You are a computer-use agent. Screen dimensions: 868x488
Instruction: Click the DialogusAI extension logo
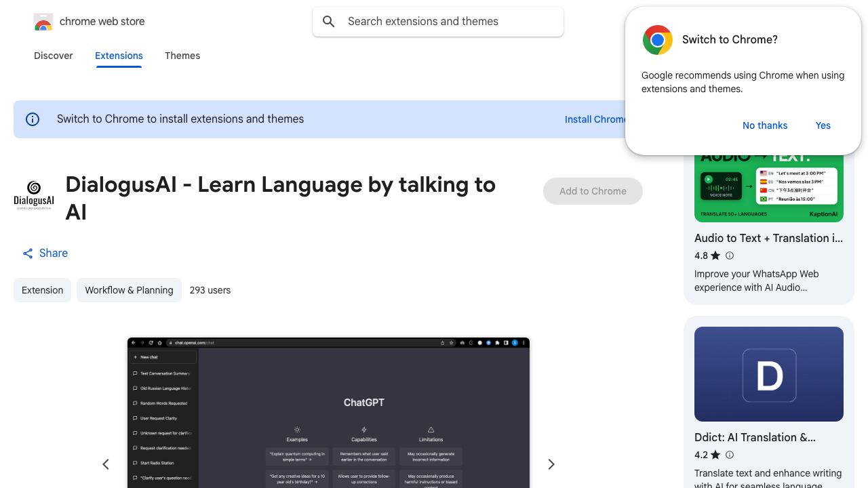coord(34,195)
